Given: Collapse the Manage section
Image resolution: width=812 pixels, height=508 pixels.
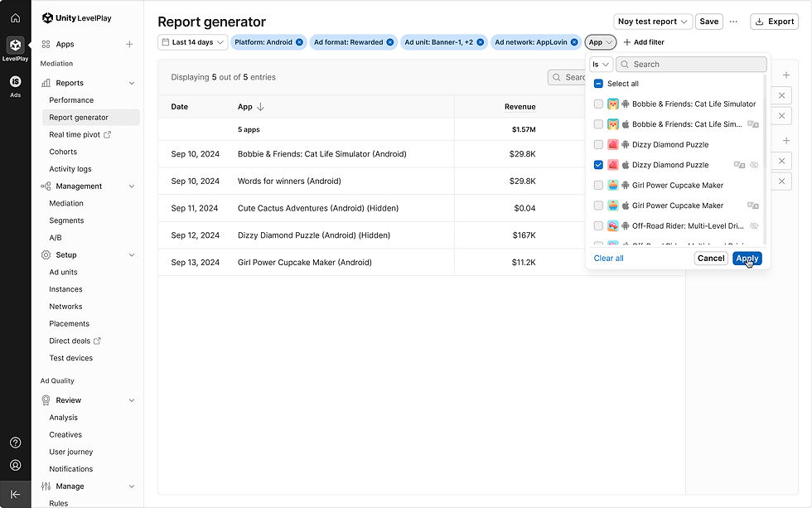Looking at the screenshot, I should click(x=132, y=486).
